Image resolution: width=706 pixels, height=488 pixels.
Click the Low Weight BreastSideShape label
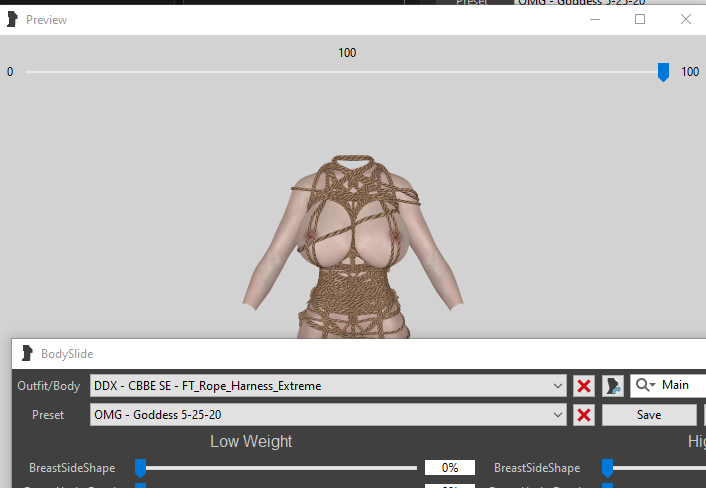click(72, 468)
